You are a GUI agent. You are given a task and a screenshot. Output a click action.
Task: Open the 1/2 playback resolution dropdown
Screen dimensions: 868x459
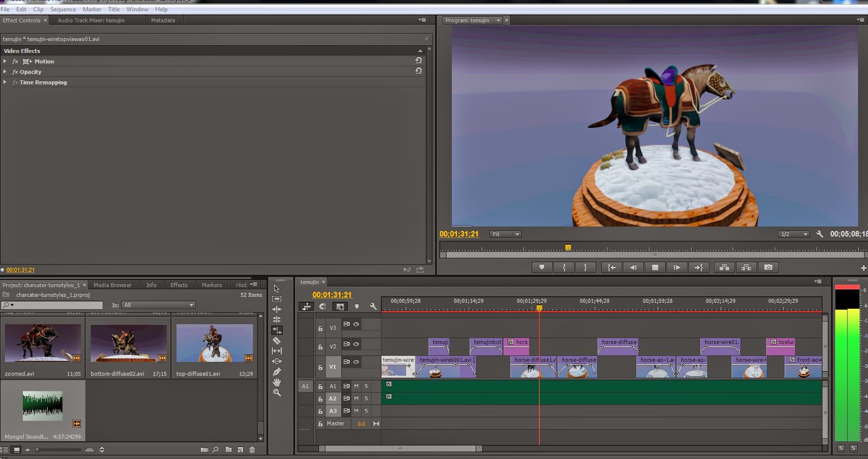794,234
